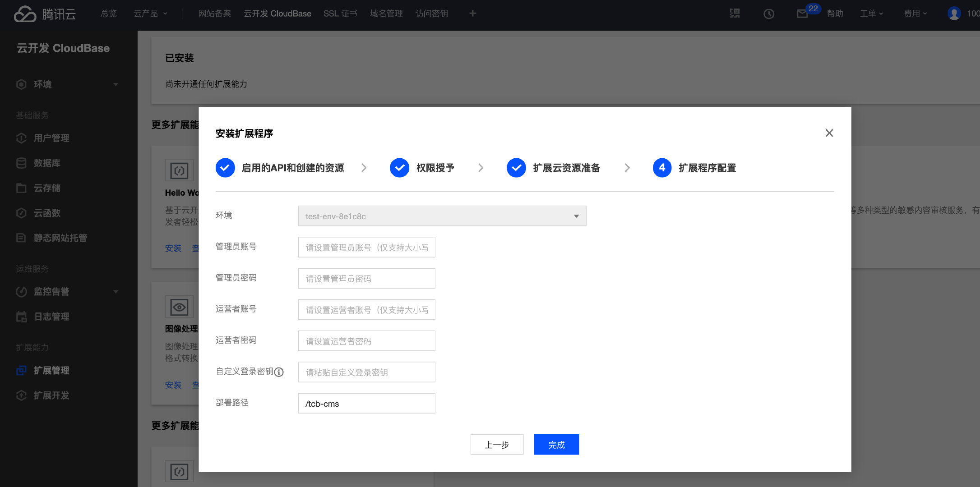Click the info icon beside 自定义登录密钥
Viewport: 980px width, 487px height.
pyautogui.click(x=279, y=372)
